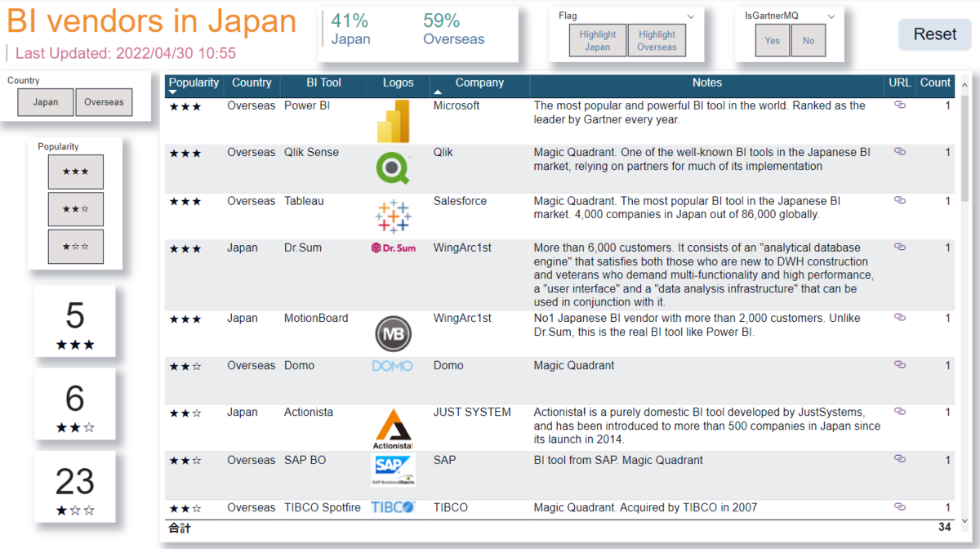Image resolution: width=980 pixels, height=549 pixels.
Task: Toggle the Company column sort arrow
Action: tap(438, 92)
